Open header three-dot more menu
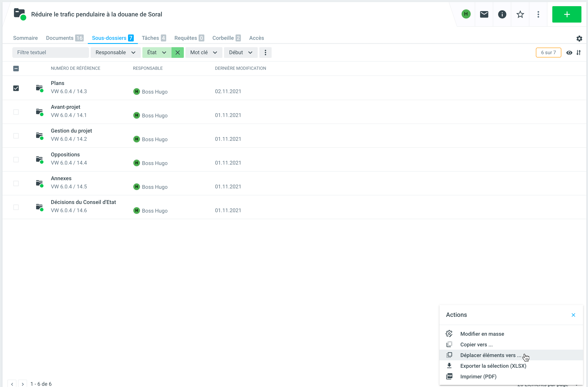 point(538,14)
